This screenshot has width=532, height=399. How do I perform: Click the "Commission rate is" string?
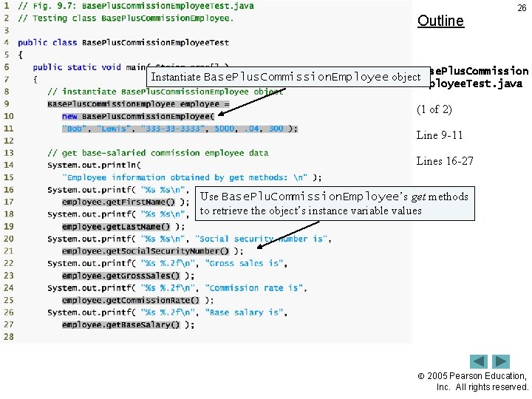tap(253, 288)
